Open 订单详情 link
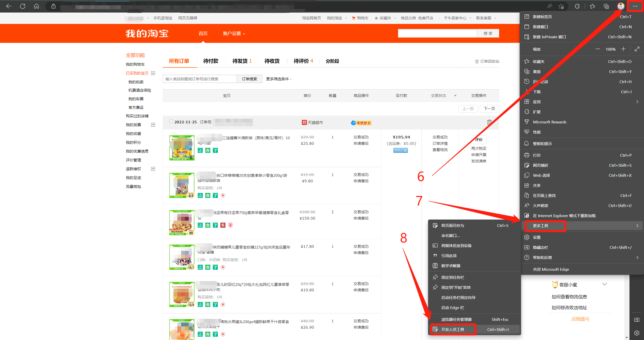Screen dimensions: 644x340 click(x=440, y=144)
